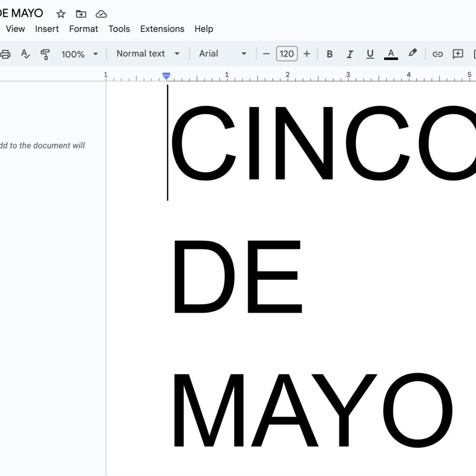Image resolution: width=476 pixels, height=476 pixels.
Task: Open the Extensions menu
Action: click(x=162, y=29)
